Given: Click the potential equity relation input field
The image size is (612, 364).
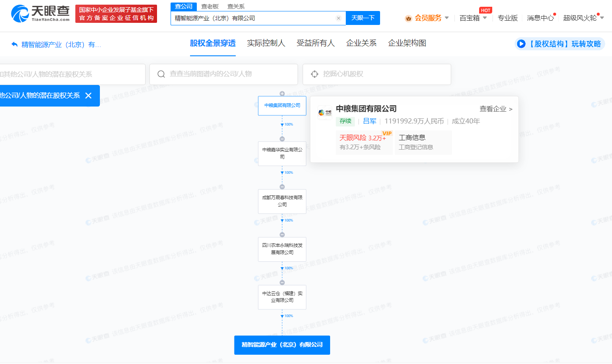Looking at the screenshot, I should [x=72, y=74].
